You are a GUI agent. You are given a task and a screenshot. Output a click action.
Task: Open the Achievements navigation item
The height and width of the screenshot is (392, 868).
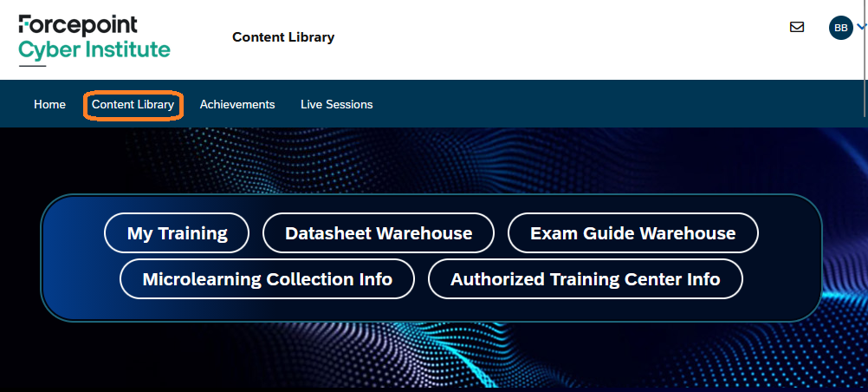[x=237, y=104]
